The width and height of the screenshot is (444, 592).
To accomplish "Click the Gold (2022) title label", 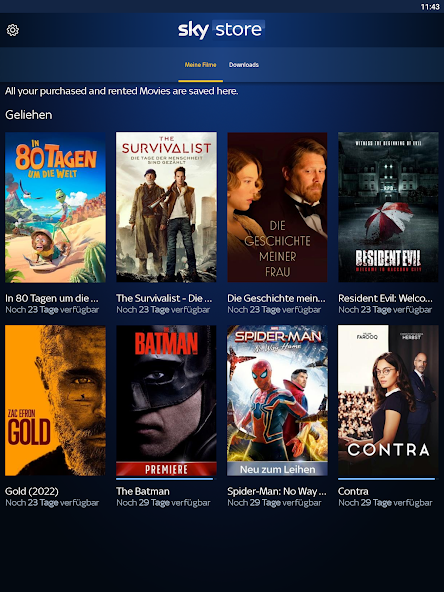I will [x=32, y=491].
